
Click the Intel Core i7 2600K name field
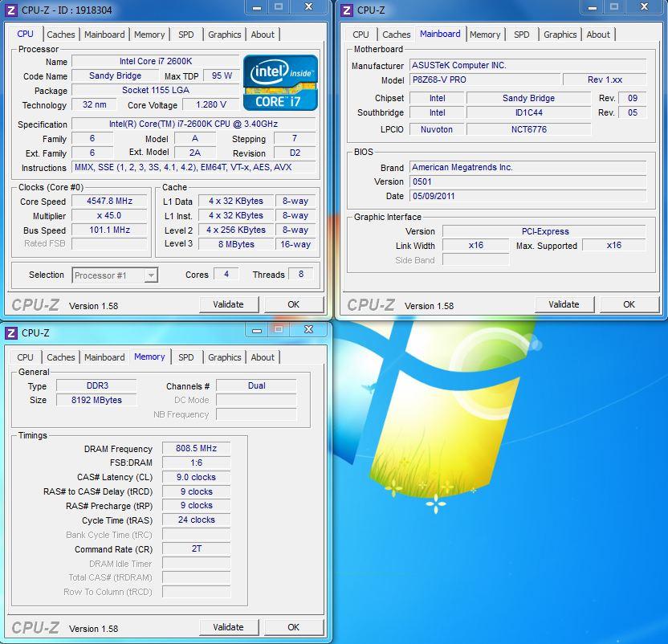click(x=156, y=61)
